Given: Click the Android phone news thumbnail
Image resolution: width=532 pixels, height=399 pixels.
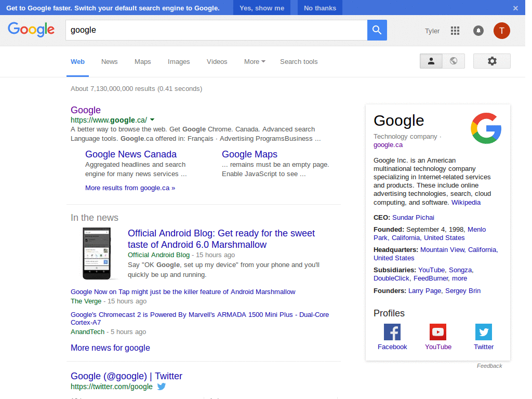Looking at the screenshot, I should 97,254.
